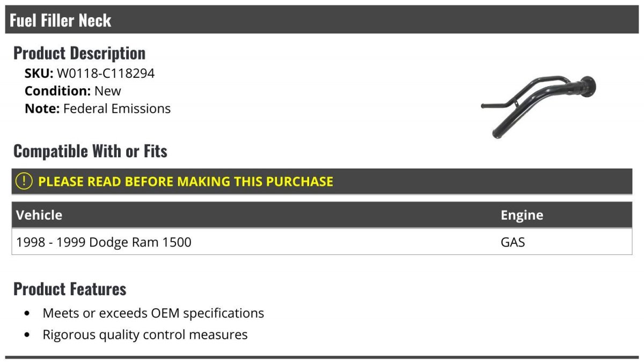Click the bullet beside OEM specifications
The width and height of the screenshot is (644, 364).
coord(27,314)
